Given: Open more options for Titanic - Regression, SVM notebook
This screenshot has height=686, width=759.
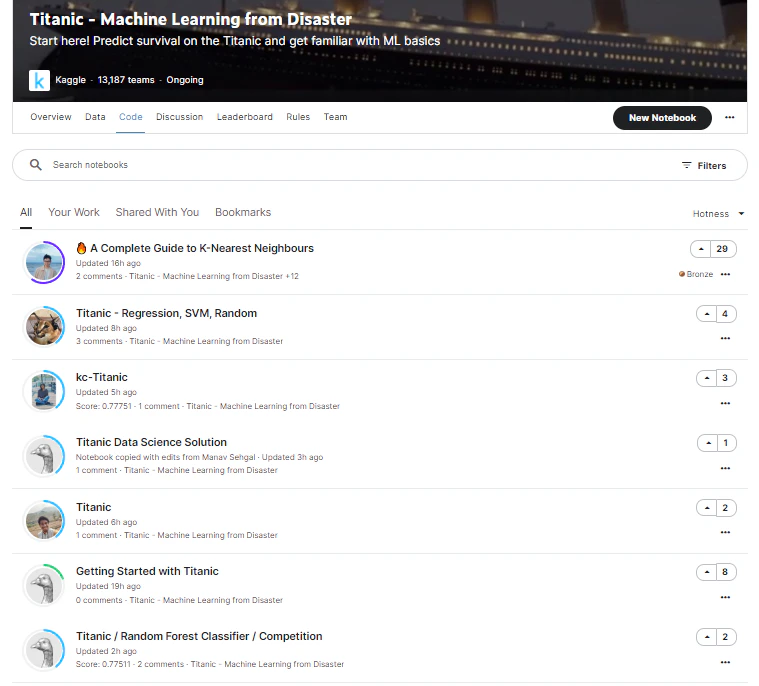Looking at the screenshot, I should point(725,338).
